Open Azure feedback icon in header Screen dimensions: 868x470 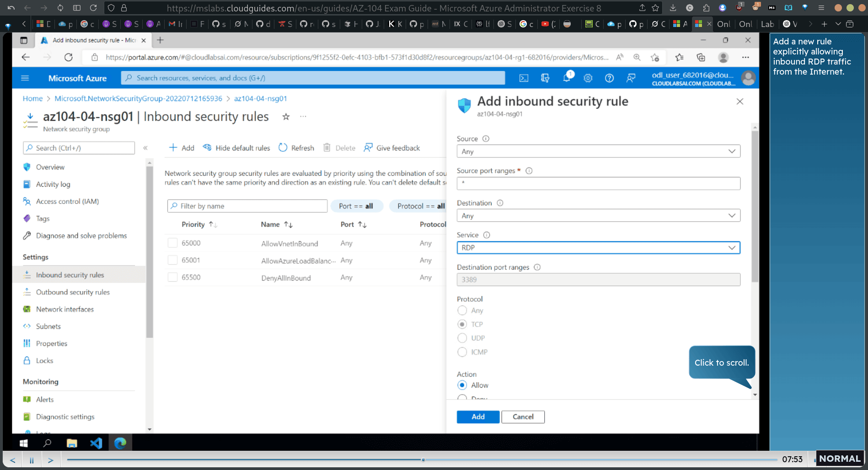[631, 78]
